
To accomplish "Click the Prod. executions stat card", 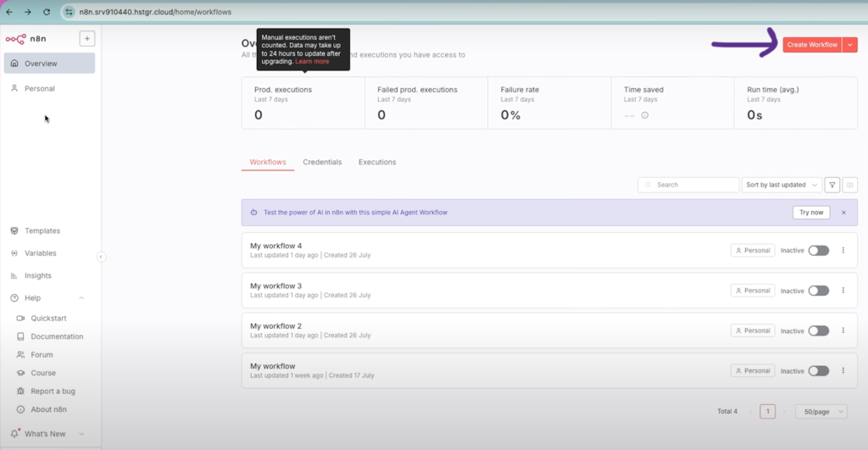I will [303, 103].
